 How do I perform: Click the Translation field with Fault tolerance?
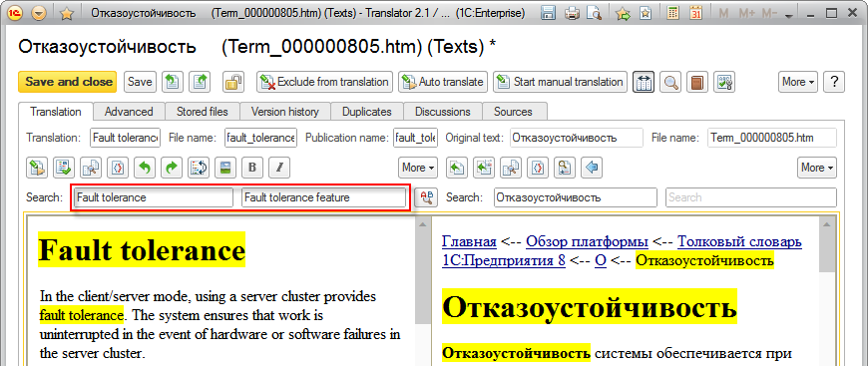[125, 138]
